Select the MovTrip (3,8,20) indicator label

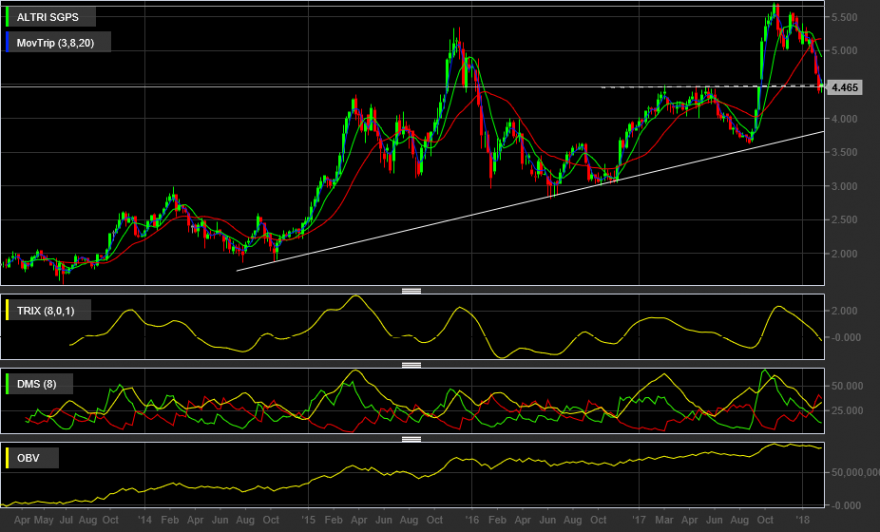pyautogui.click(x=55, y=43)
